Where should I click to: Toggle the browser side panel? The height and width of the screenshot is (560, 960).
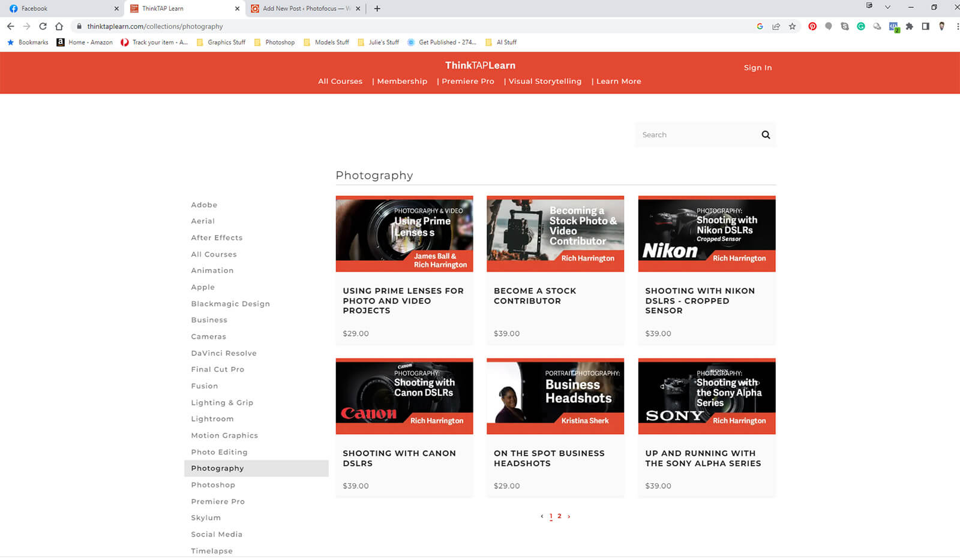[925, 26]
